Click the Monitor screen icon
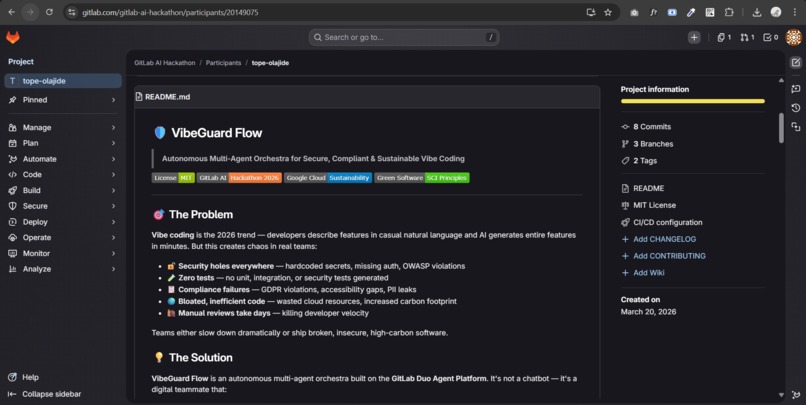This screenshot has height=405, width=806. pyautogui.click(x=13, y=253)
